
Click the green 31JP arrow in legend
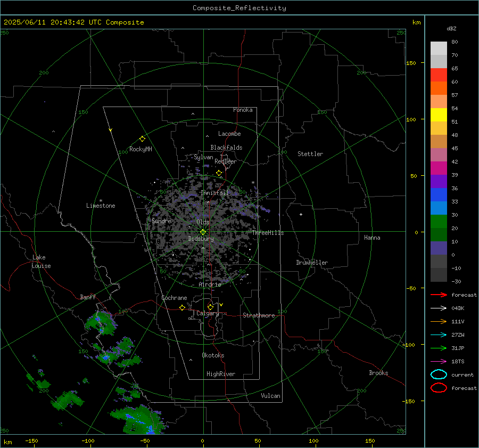click(x=439, y=348)
